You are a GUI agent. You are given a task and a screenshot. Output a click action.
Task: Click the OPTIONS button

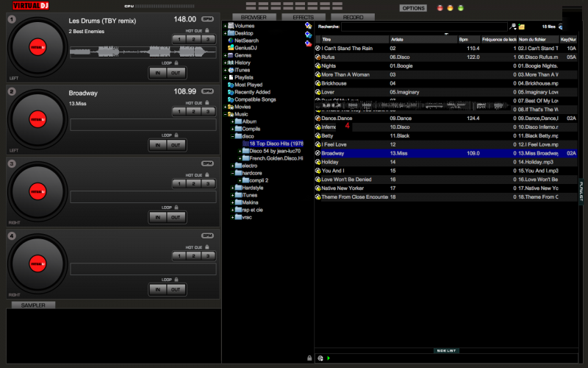[413, 8]
